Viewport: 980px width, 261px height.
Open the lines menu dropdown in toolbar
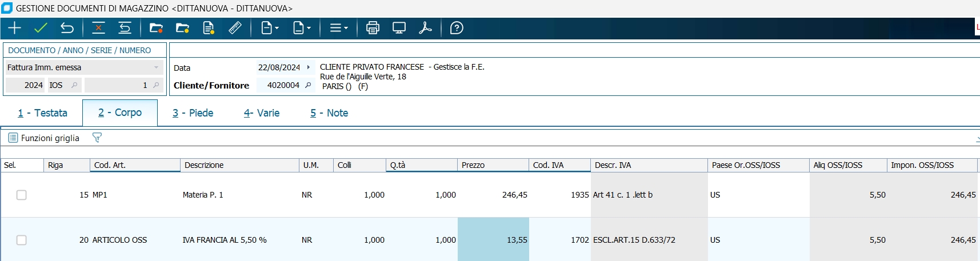(339, 28)
